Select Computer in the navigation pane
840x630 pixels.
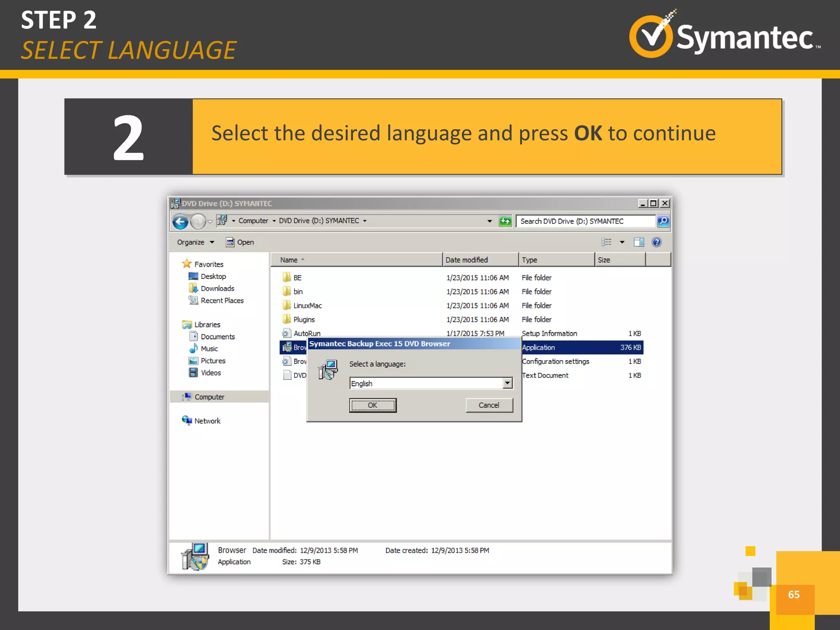coord(209,397)
